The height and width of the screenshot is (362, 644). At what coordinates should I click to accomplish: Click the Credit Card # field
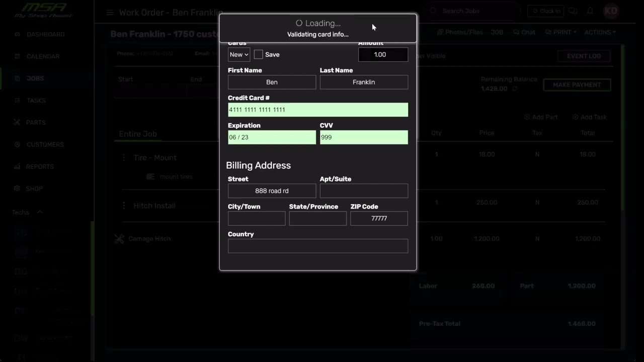318,110
